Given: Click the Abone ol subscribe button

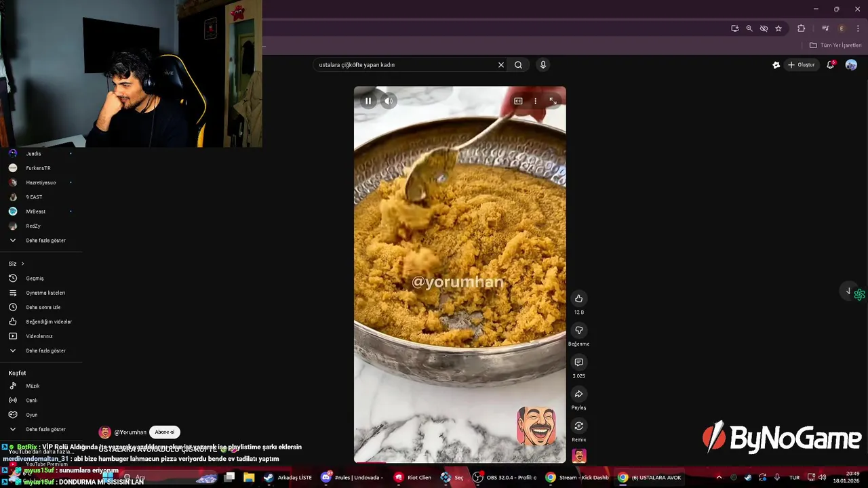Looking at the screenshot, I should [x=165, y=432].
